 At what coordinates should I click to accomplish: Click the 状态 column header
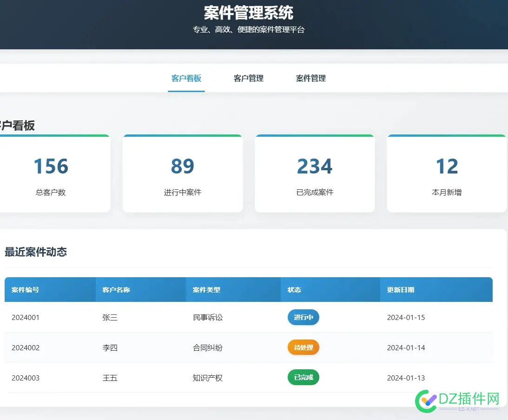click(293, 289)
